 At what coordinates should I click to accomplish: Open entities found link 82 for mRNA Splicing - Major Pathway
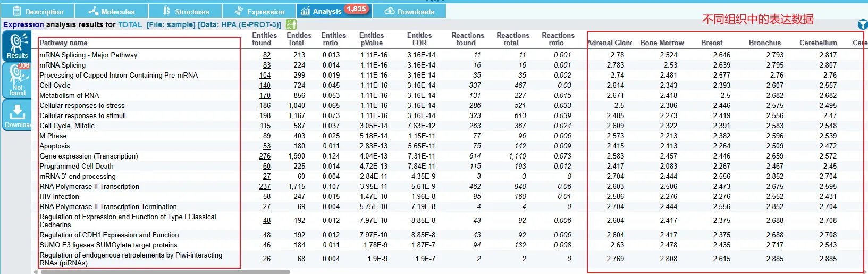pyautogui.click(x=266, y=55)
